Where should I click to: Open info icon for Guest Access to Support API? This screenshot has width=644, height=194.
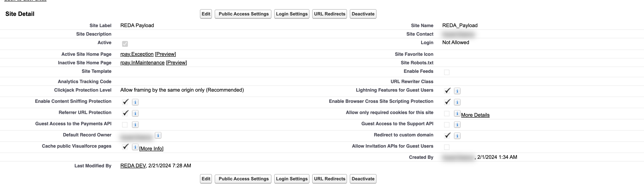point(457,125)
